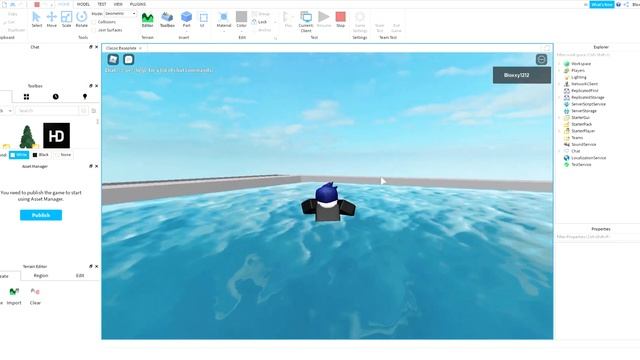Image resolution: width=640 pixels, height=360 pixels.
Task: Choose the Select tool in ribbon
Action: (36, 20)
